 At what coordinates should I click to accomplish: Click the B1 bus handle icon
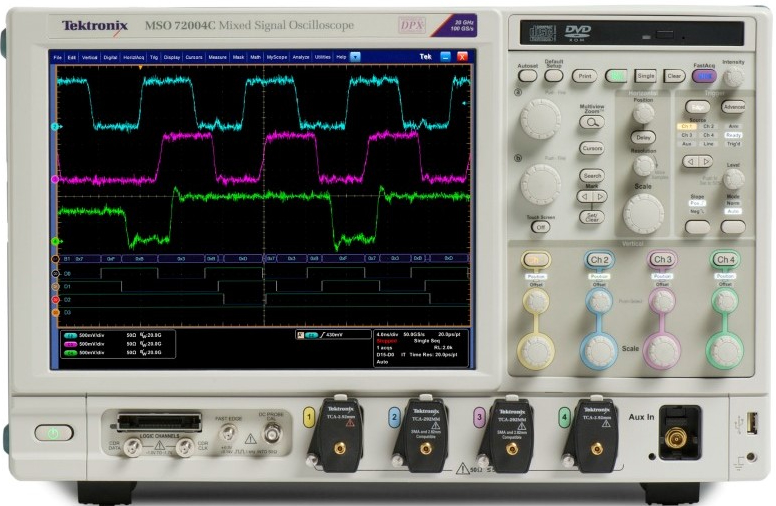56,258
